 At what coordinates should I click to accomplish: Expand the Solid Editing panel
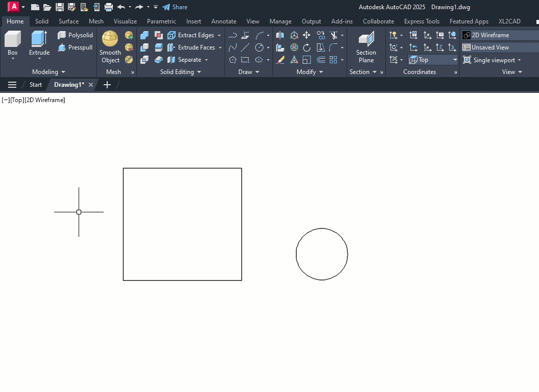tap(181, 72)
